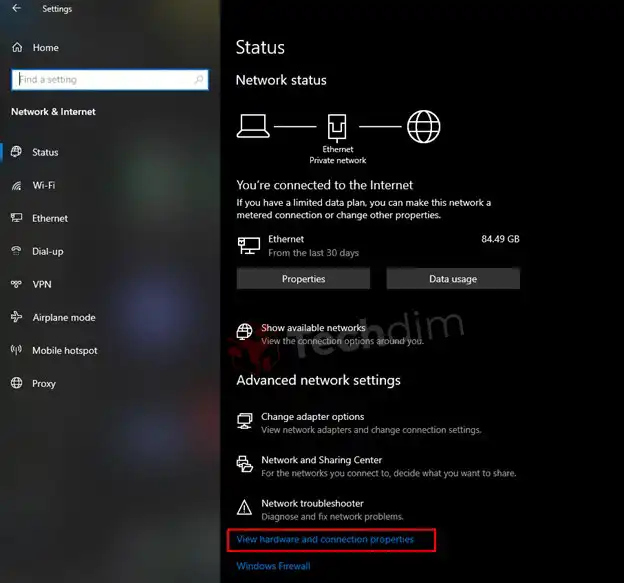Viewport: 624px width, 583px height.
Task: Click the Mobile hotspot signal icon
Action: pyautogui.click(x=17, y=350)
